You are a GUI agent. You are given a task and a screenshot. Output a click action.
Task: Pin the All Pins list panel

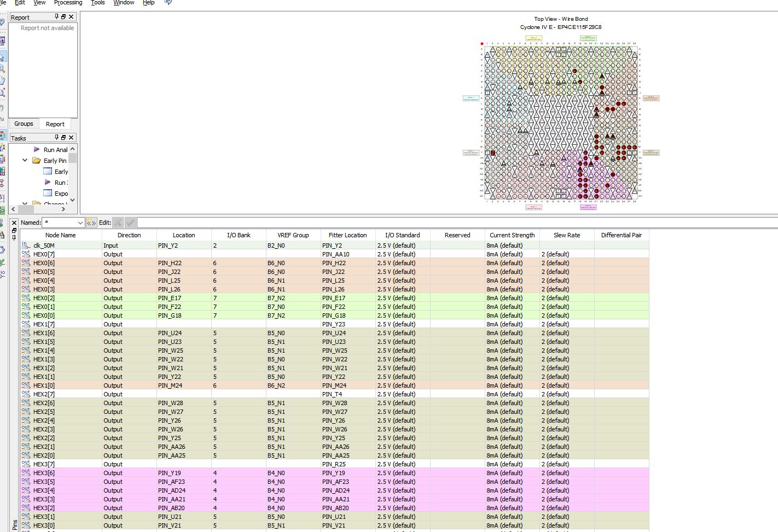tap(14, 237)
